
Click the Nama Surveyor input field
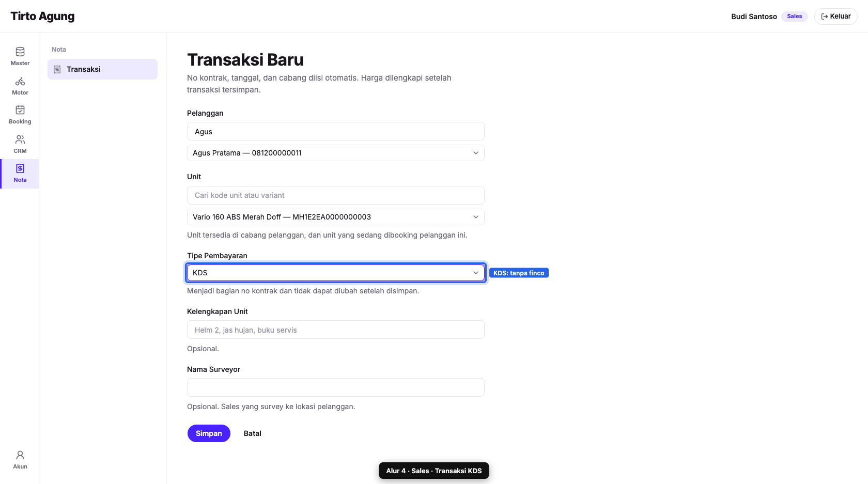(336, 387)
